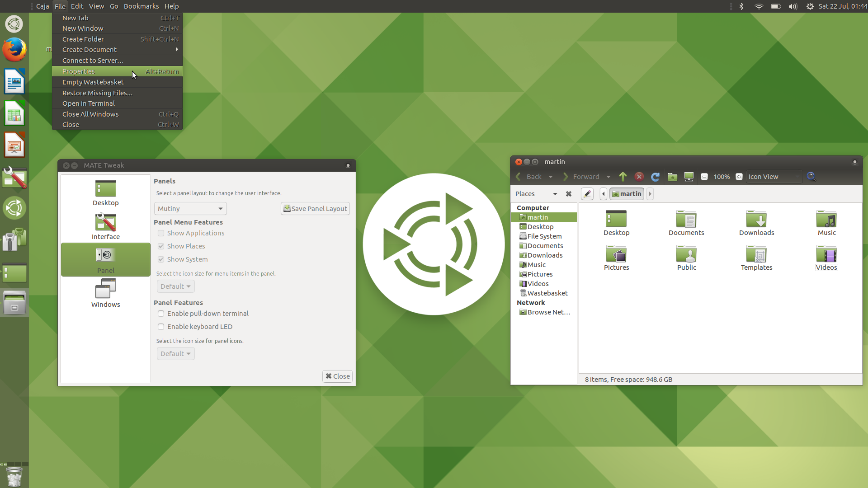The width and height of the screenshot is (868, 488).
Task: Select Wastebasket in the Places sidebar
Action: pyautogui.click(x=547, y=293)
